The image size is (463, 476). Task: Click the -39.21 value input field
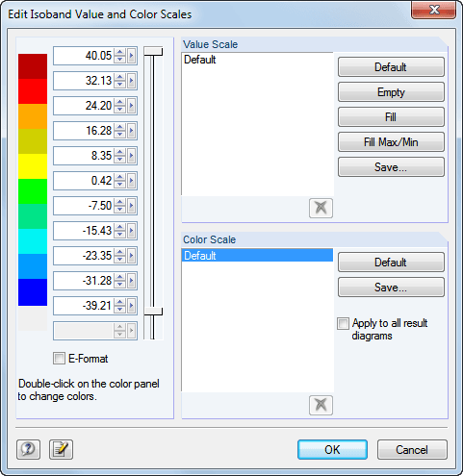click(x=84, y=306)
